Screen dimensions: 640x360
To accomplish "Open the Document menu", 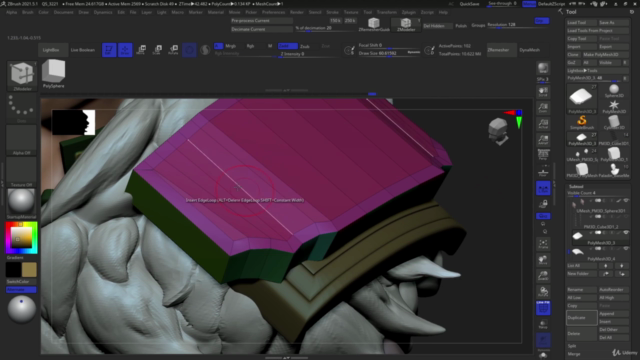I will (64, 12).
